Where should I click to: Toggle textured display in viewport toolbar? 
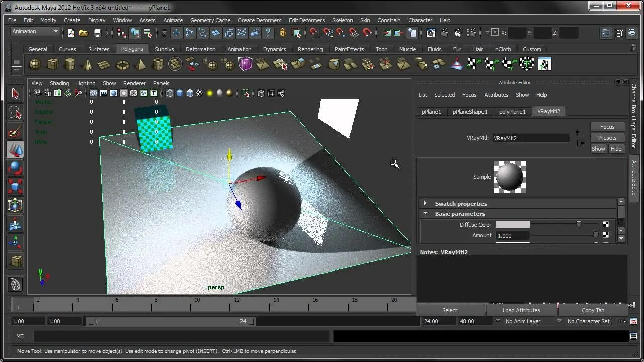click(200, 93)
